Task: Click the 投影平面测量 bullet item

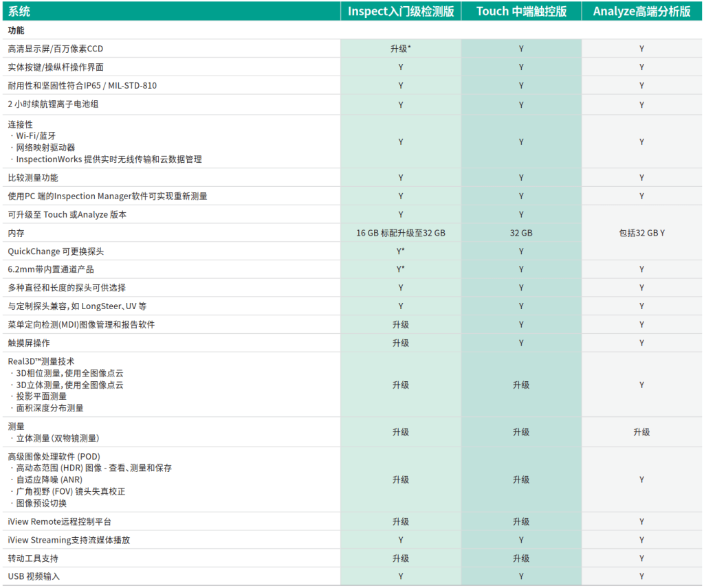Action: pos(41,396)
